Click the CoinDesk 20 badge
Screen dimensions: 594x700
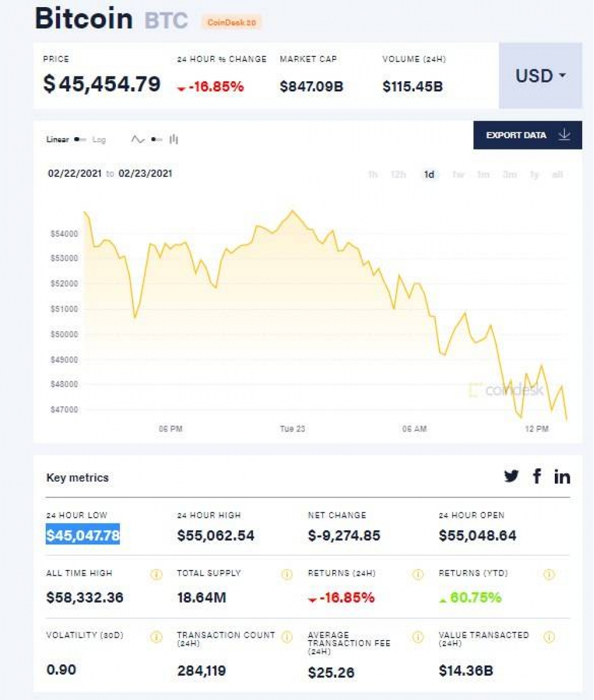(x=231, y=23)
